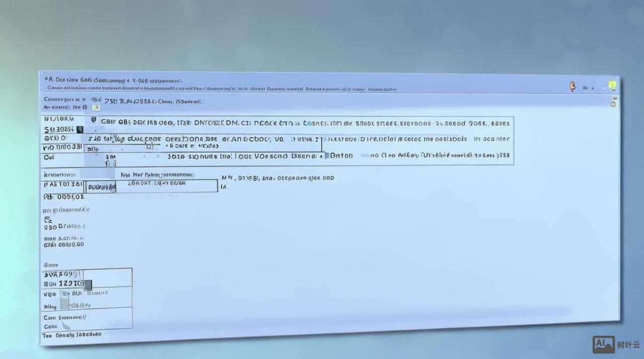Click the small icon left of the Bnfon label
644x359 pixels.
pos(326,156)
